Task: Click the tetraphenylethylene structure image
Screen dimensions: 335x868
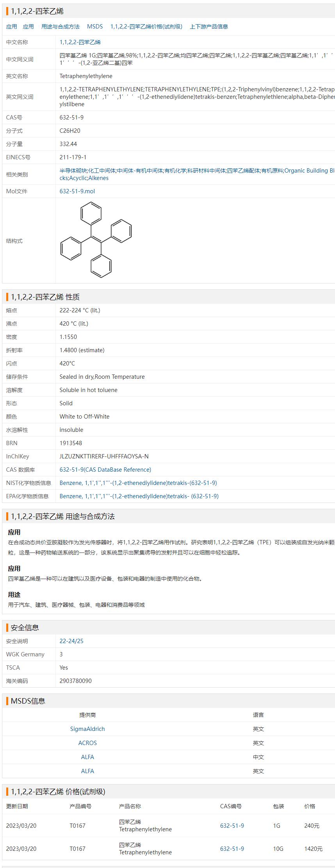Action: pos(96,240)
